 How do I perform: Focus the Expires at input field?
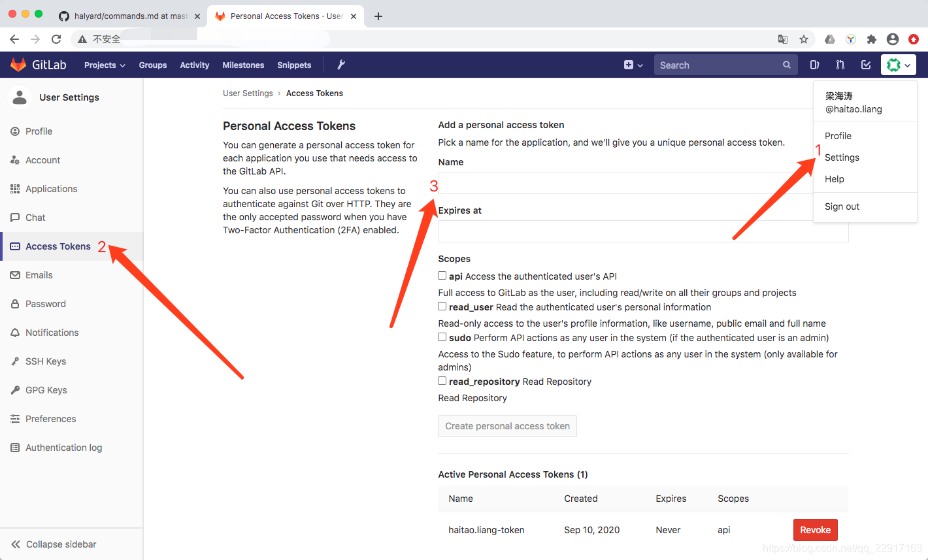tap(643, 231)
